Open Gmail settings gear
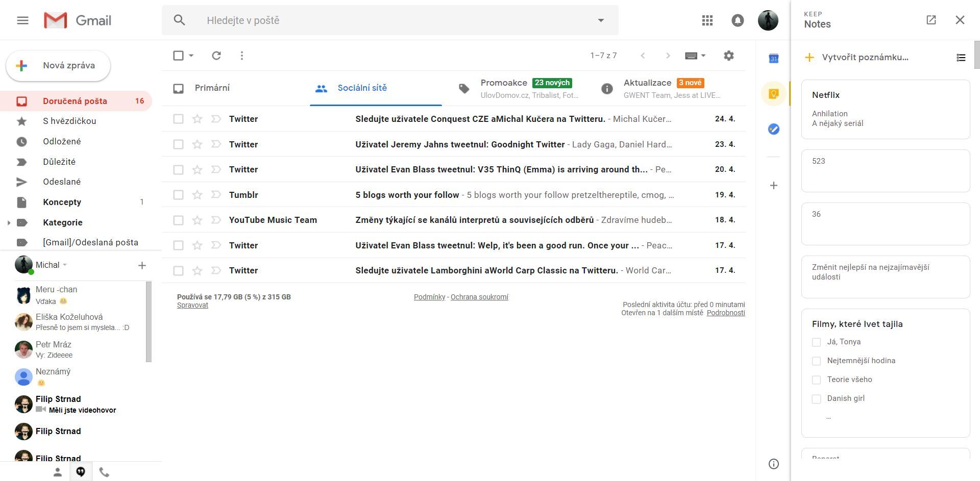 [x=729, y=56]
